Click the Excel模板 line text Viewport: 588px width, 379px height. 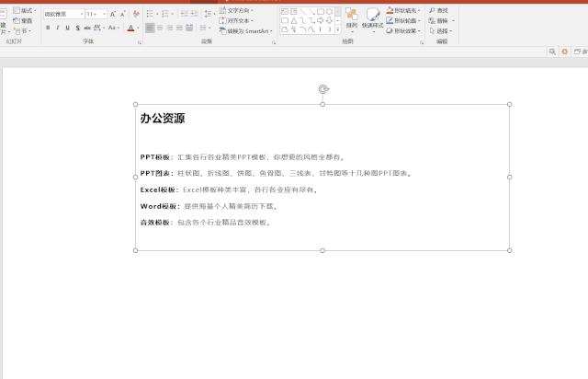click(229, 189)
